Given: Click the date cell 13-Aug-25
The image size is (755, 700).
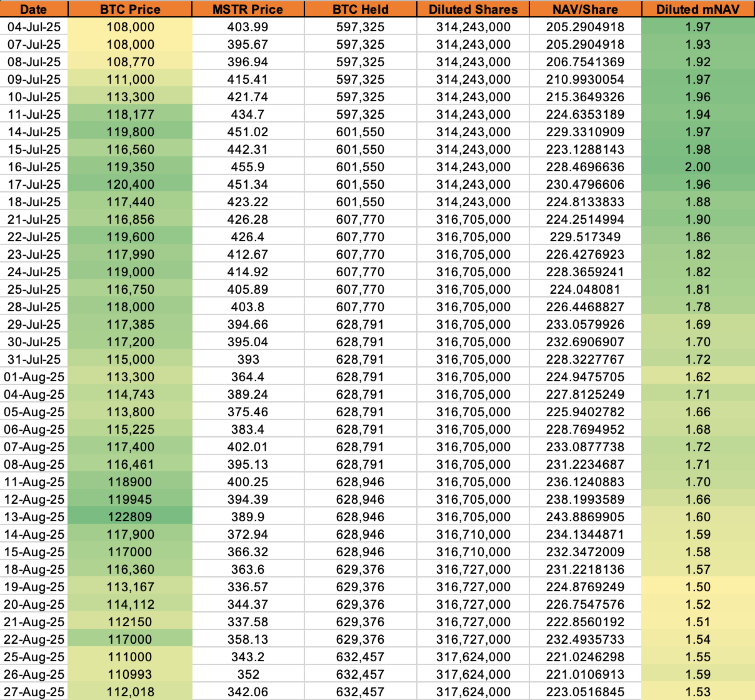Looking at the screenshot, I should pos(33,517).
